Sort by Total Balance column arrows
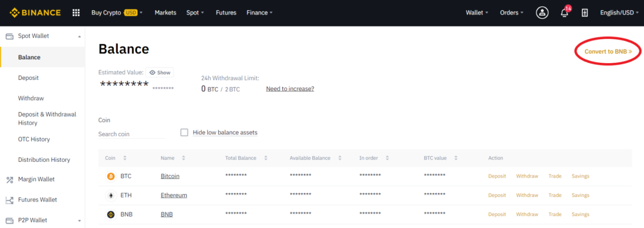This screenshot has width=644, height=228. click(266, 158)
